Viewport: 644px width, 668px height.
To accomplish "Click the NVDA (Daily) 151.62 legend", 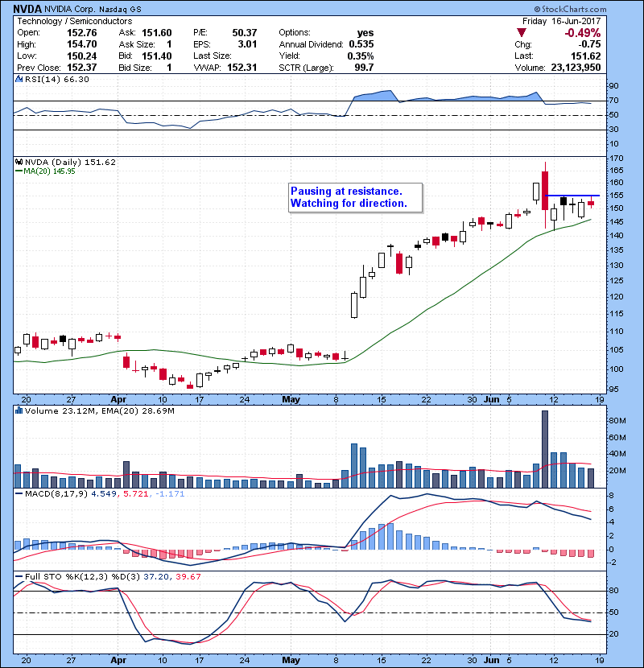I will pyautogui.click(x=70, y=162).
